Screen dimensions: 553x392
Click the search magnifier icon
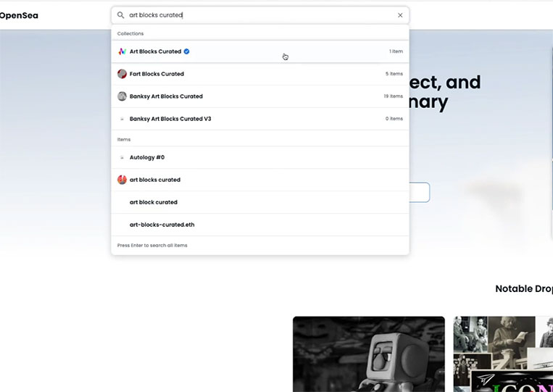(x=120, y=15)
